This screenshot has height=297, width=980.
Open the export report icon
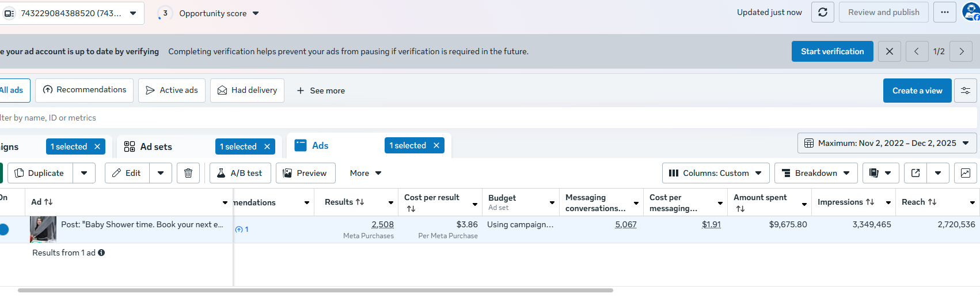[x=916, y=173]
